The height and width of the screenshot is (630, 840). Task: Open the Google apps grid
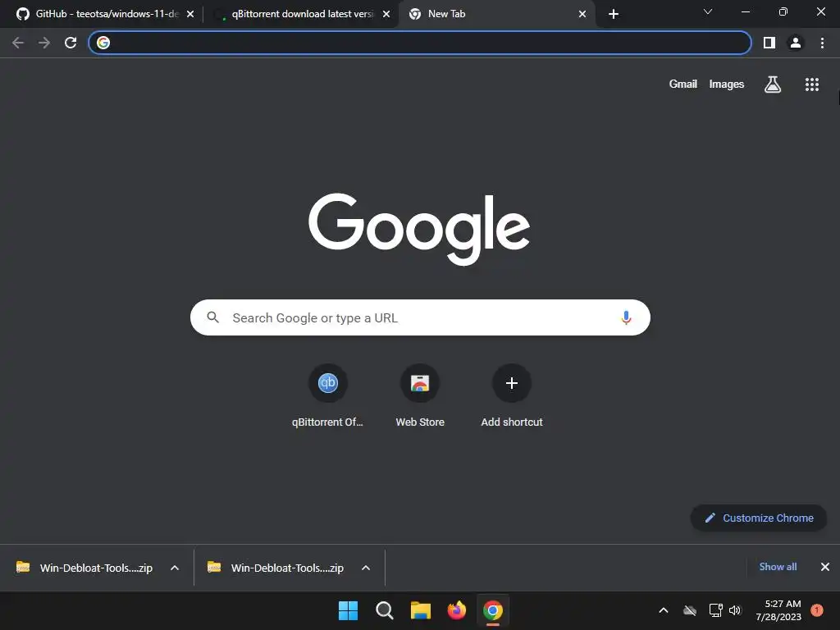point(812,84)
